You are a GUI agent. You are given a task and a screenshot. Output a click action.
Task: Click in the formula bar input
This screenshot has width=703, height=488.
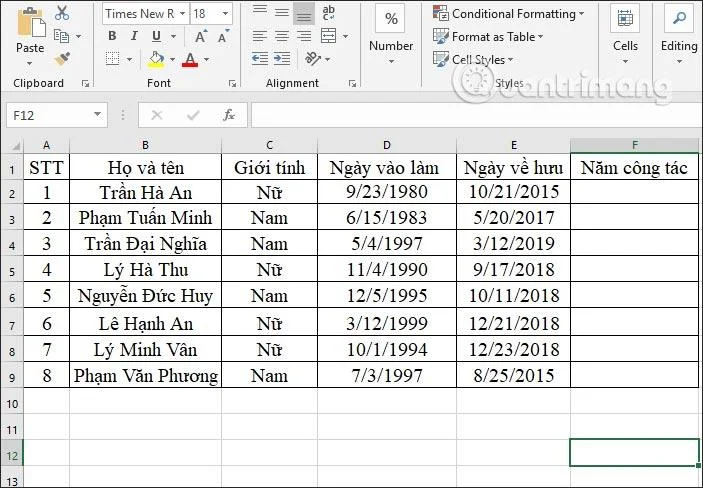[476, 116]
